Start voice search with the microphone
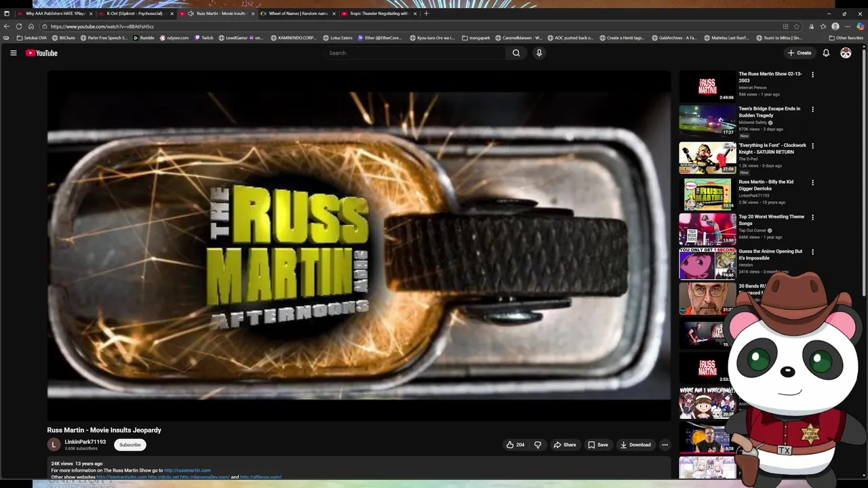Viewport: 868px width, 488px height. [x=539, y=53]
